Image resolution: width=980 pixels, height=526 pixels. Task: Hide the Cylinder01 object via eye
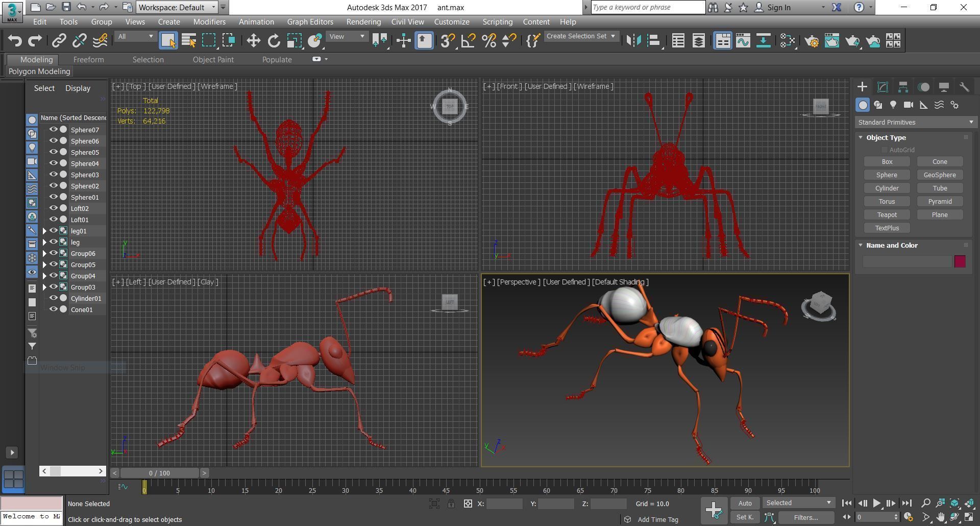tap(53, 298)
